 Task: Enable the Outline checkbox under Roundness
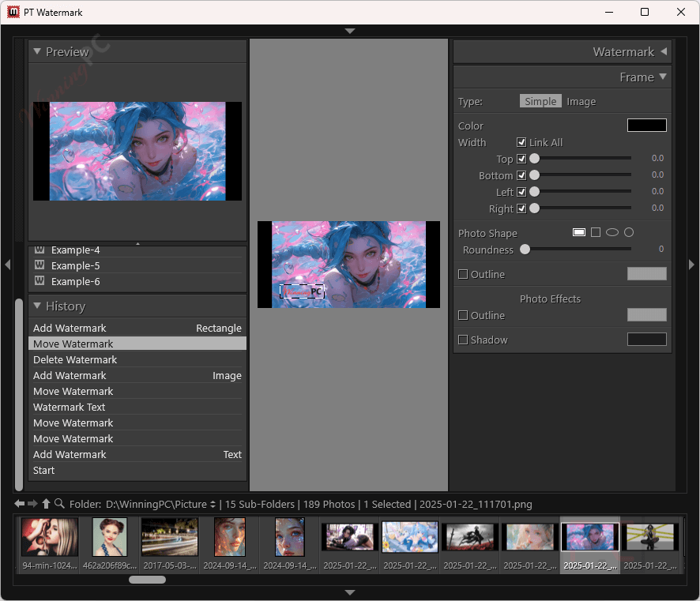tap(464, 274)
